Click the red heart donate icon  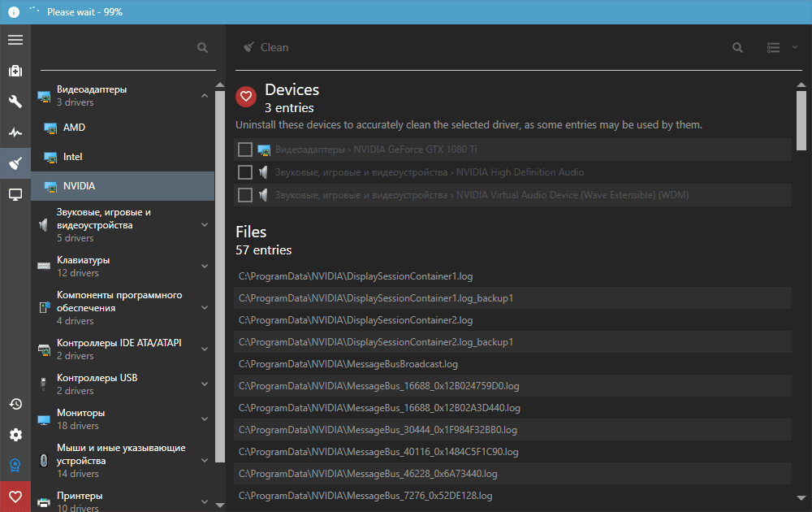pos(15,497)
